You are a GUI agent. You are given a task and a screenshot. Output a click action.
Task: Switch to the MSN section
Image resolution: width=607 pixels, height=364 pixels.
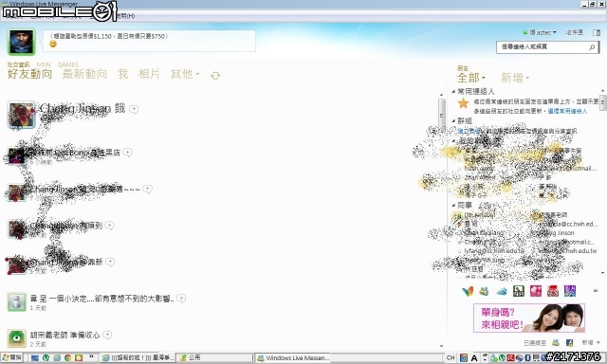44,64
